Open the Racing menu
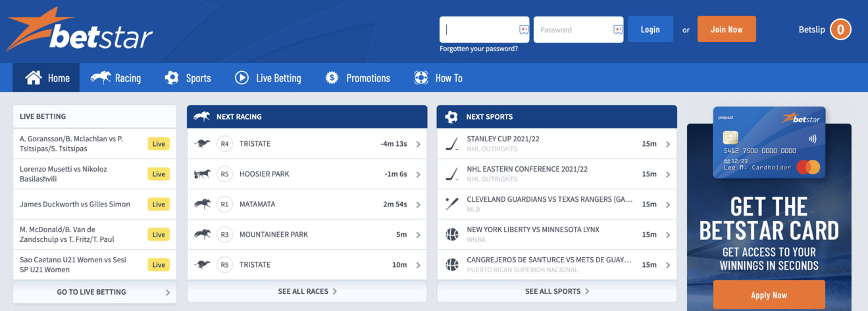Screen dimensions: 868x311 coord(116,78)
